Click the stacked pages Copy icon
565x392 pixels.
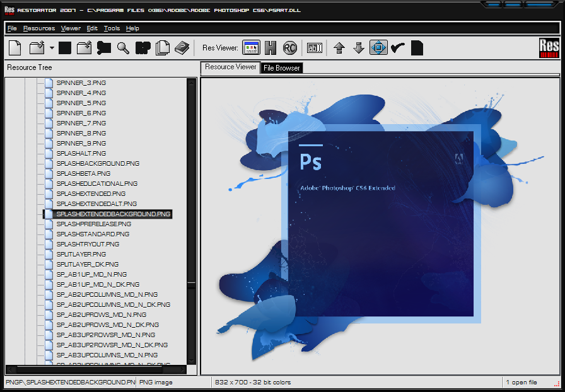click(x=163, y=48)
